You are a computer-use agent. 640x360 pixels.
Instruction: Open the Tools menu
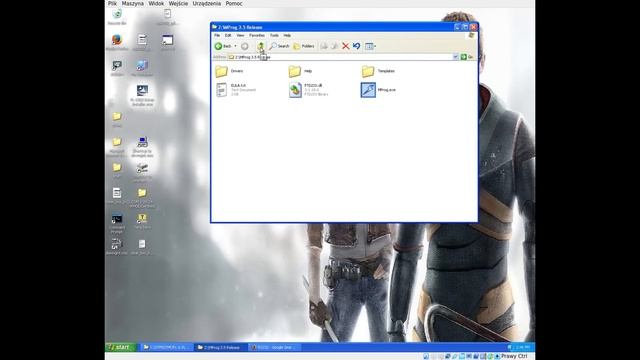click(x=274, y=36)
